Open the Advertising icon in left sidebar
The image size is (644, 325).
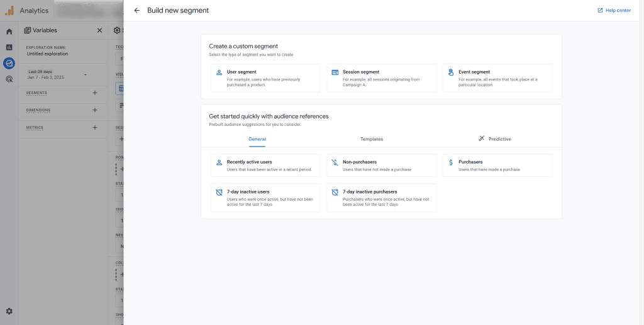[9, 79]
